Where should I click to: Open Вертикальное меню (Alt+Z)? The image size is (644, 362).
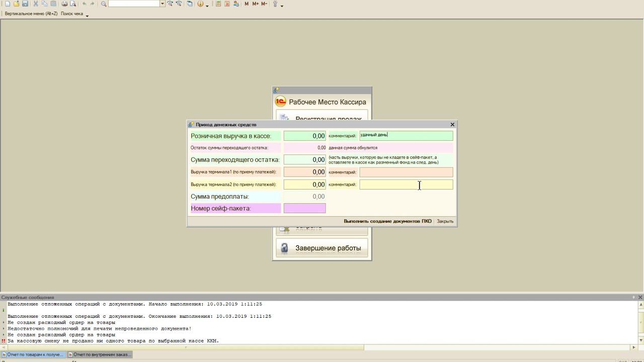coord(31,14)
